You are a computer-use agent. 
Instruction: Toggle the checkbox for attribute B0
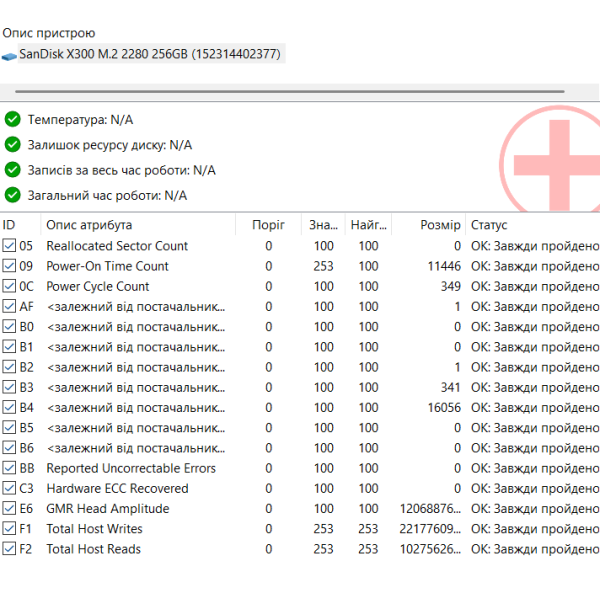[9, 326]
